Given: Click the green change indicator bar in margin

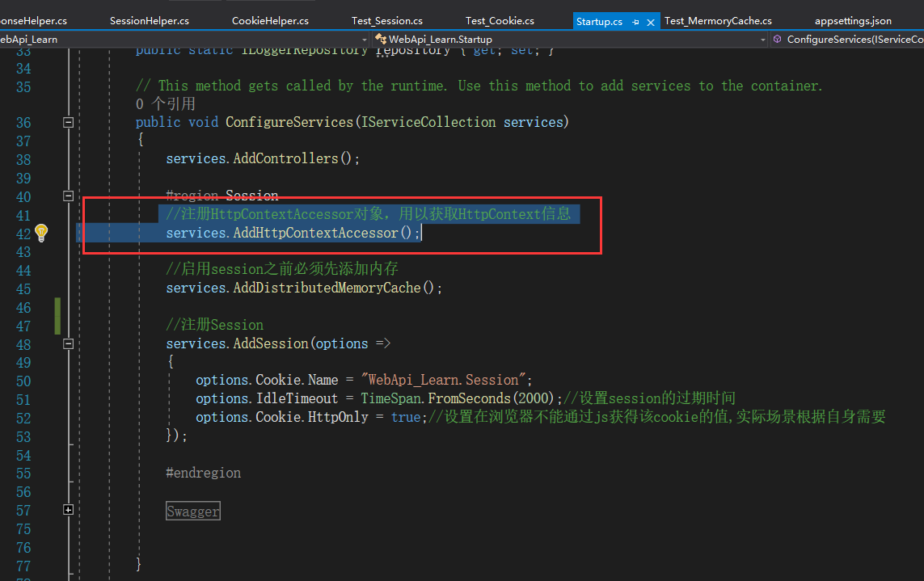Looking at the screenshot, I should 57,315.
